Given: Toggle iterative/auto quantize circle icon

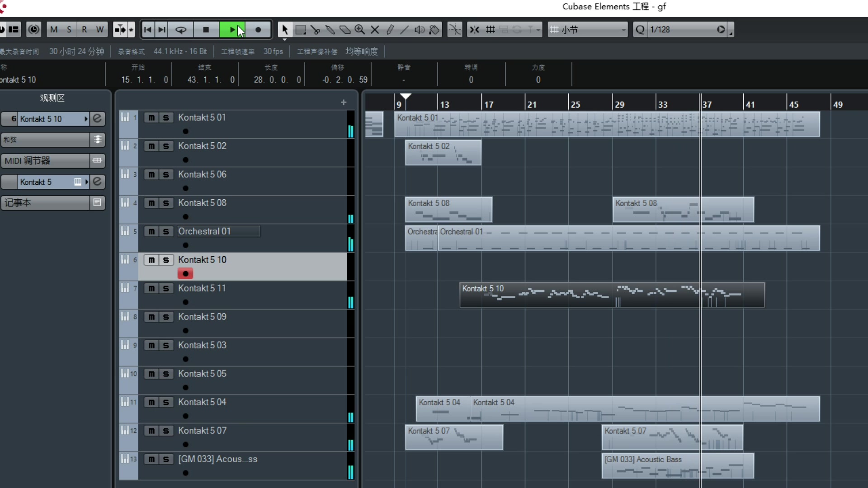Looking at the screenshot, I should coord(721,30).
